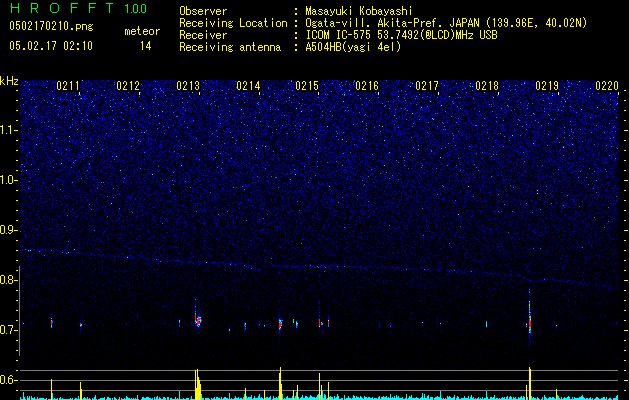The image size is (629, 400).
Task: Click the 0212 time marker
Action: click(128, 86)
